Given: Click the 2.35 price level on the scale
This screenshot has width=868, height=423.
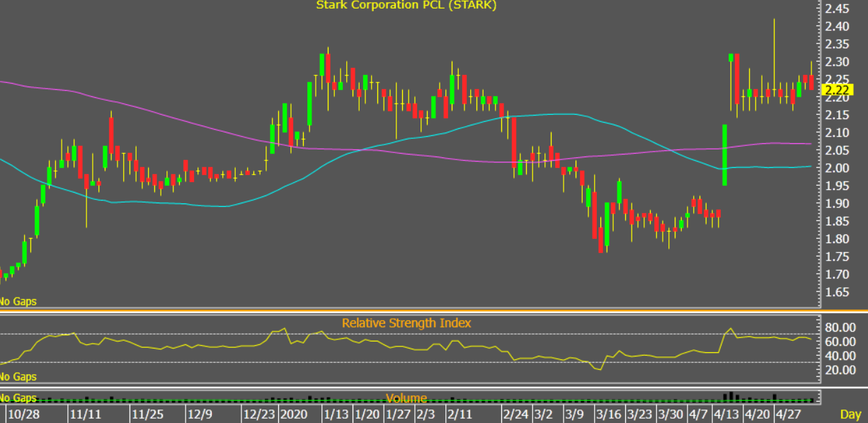Looking at the screenshot, I should 838,45.
